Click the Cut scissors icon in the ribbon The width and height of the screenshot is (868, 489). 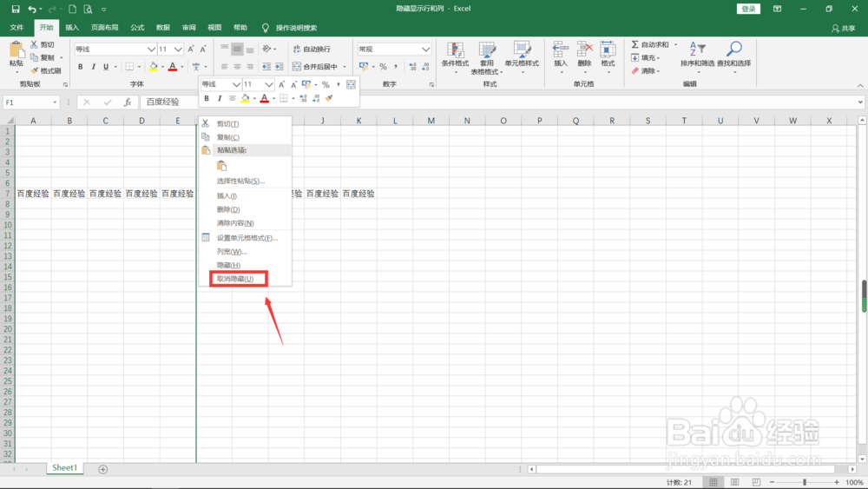coord(34,44)
